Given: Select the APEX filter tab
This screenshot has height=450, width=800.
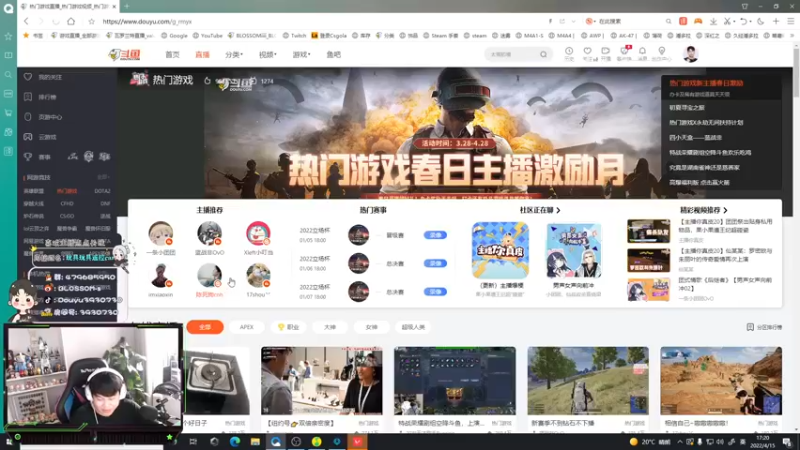Looking at the screenshot, I should (246, 327).
